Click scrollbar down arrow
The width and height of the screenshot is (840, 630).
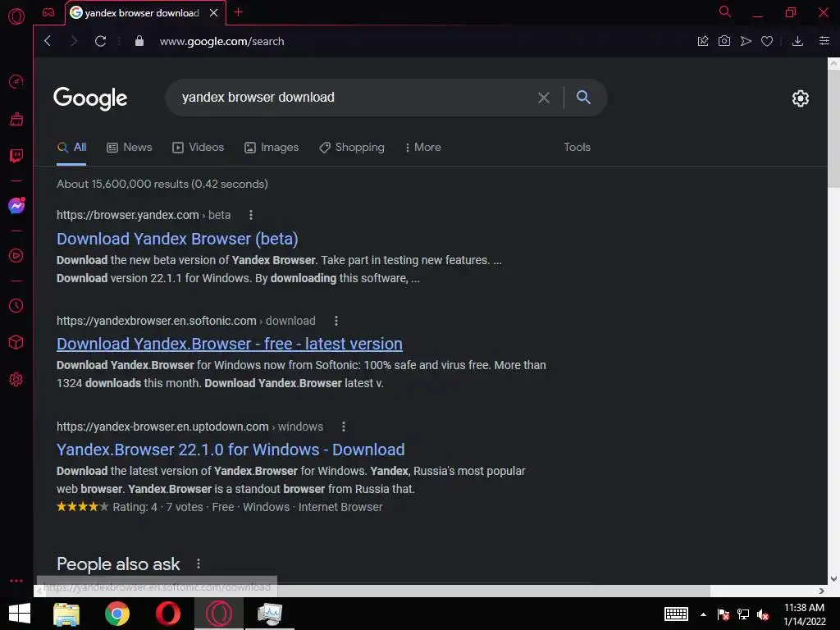click(x=833, y=578)
